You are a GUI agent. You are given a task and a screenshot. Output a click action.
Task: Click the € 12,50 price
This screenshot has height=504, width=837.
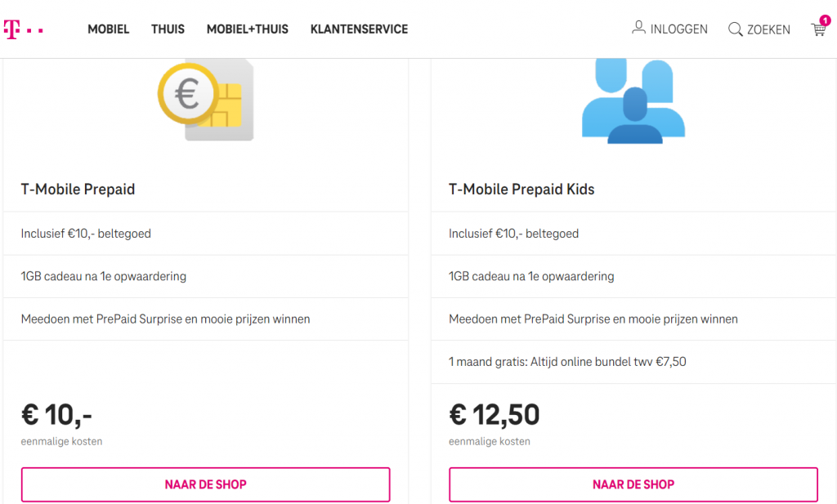click(x=495, y=414)
